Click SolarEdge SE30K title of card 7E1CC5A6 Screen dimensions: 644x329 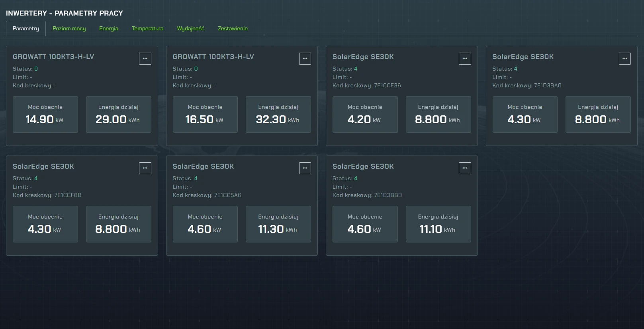[203, 166]
